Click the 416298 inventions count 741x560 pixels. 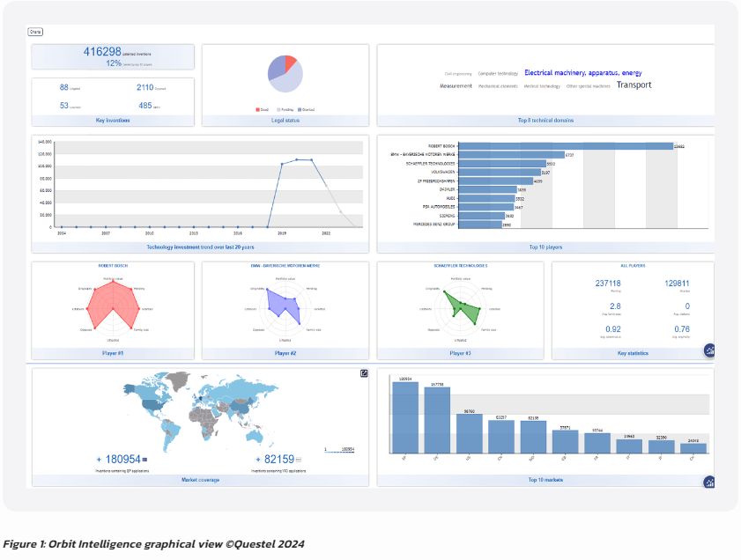(x=102, y=51)
